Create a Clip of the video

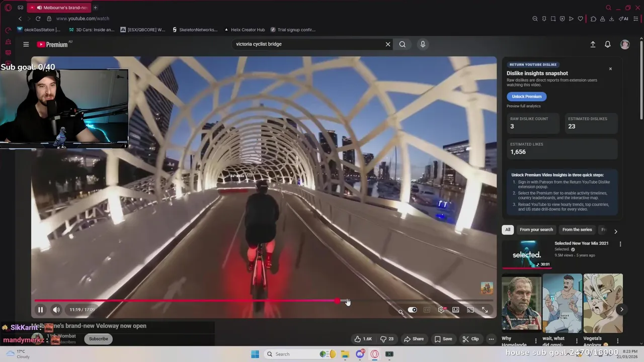(470, 339)
